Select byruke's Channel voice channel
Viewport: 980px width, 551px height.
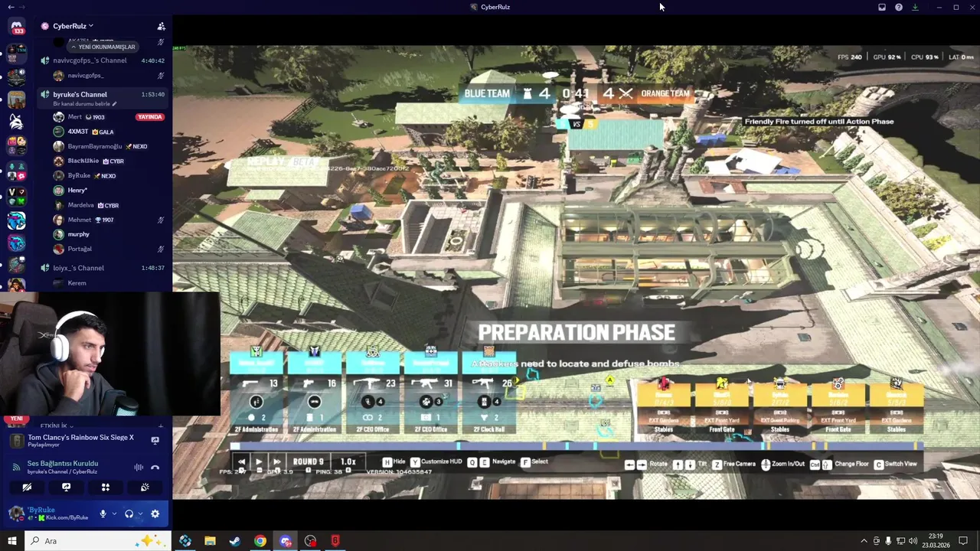103,94
